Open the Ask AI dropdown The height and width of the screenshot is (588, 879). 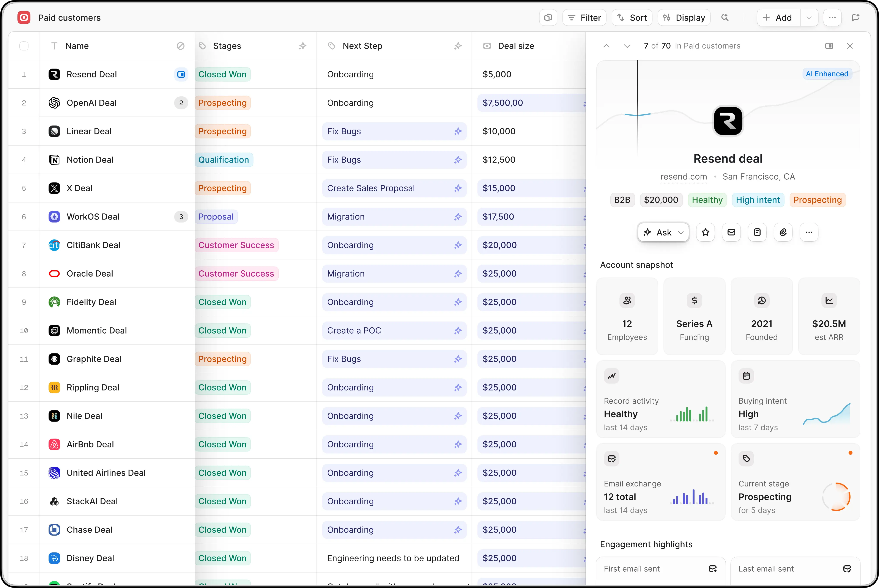click(x=663, y=232)
